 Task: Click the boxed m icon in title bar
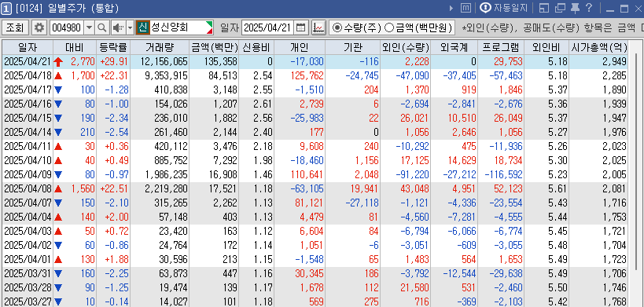(x=466, y=8)
